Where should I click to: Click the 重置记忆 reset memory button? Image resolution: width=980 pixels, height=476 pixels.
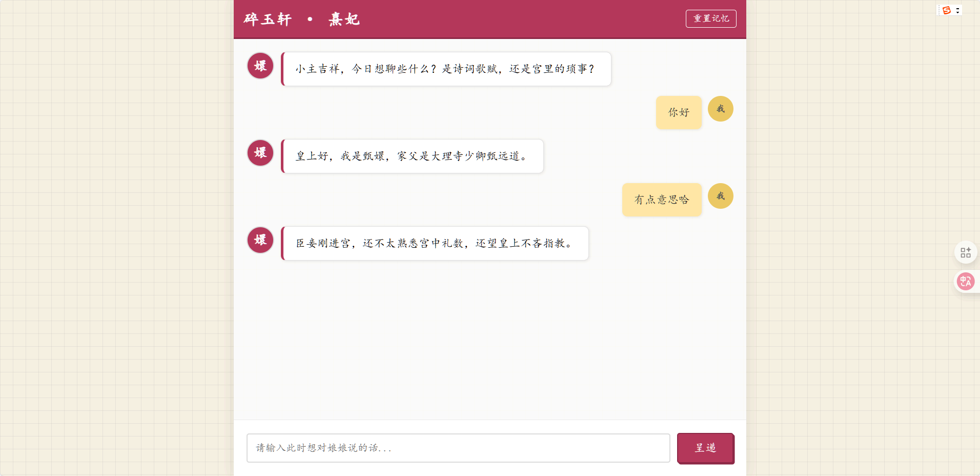click(710, 18)
